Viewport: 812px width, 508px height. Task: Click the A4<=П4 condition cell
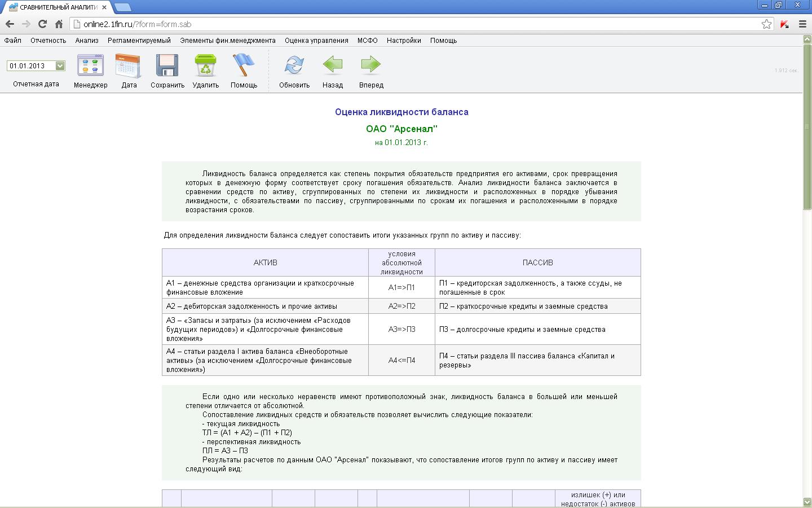[401, 360]
